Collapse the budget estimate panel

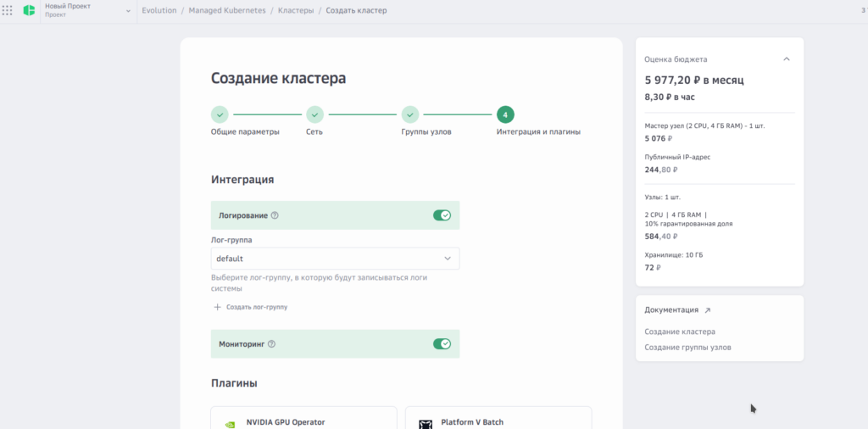pyautogui.click(x=786, y=59)
